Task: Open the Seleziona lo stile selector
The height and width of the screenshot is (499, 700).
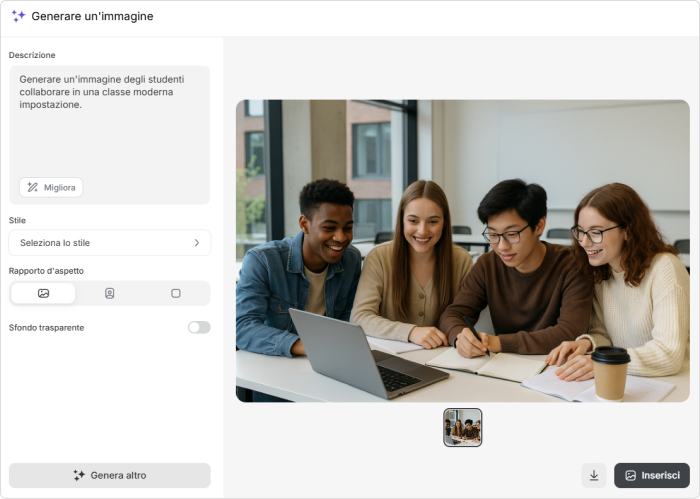Action: coord(109,243)
